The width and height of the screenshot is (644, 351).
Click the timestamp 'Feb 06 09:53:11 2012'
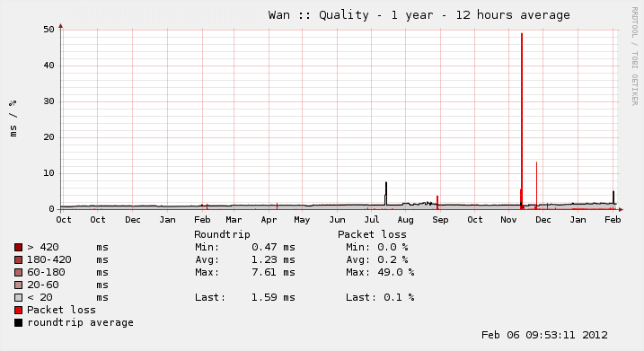point(544,335)
